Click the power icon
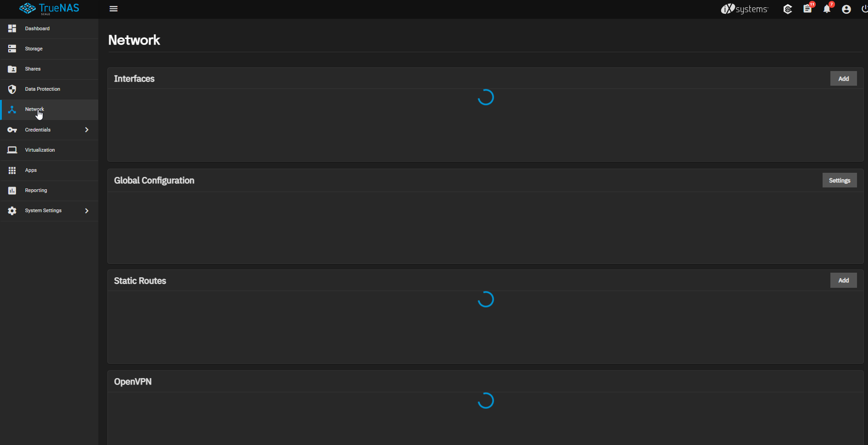The height and width of the screenshot is (445, 868). click(864, 9)
